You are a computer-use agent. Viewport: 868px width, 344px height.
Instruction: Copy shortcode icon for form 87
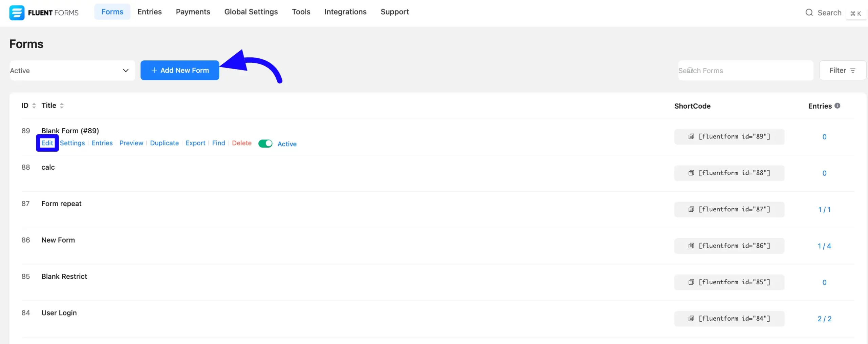click(691, 209)
